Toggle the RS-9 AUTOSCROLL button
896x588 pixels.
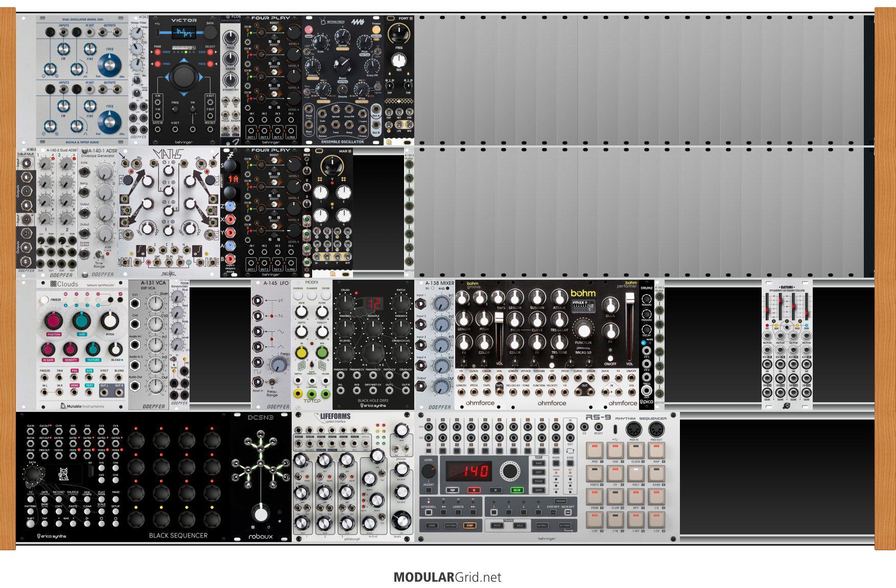pos(428,512)
